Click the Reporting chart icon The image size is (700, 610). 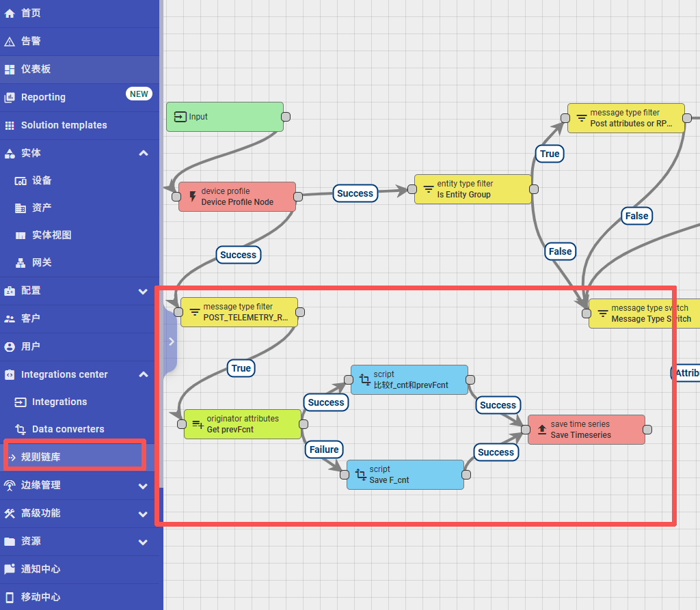[10, 98]
